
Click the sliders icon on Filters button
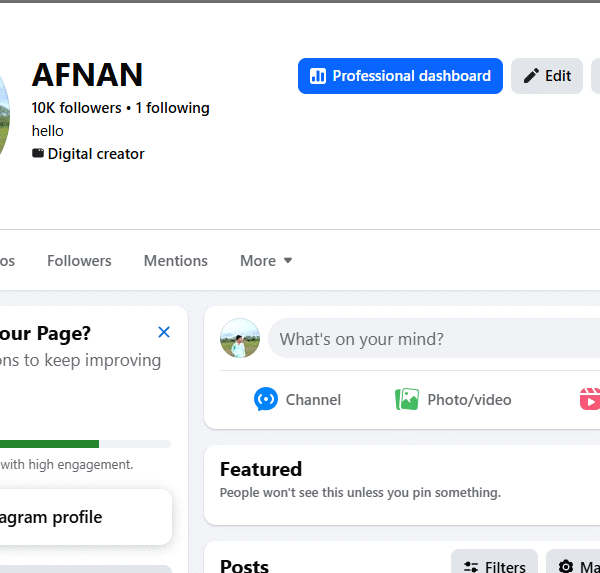[471, 566]
